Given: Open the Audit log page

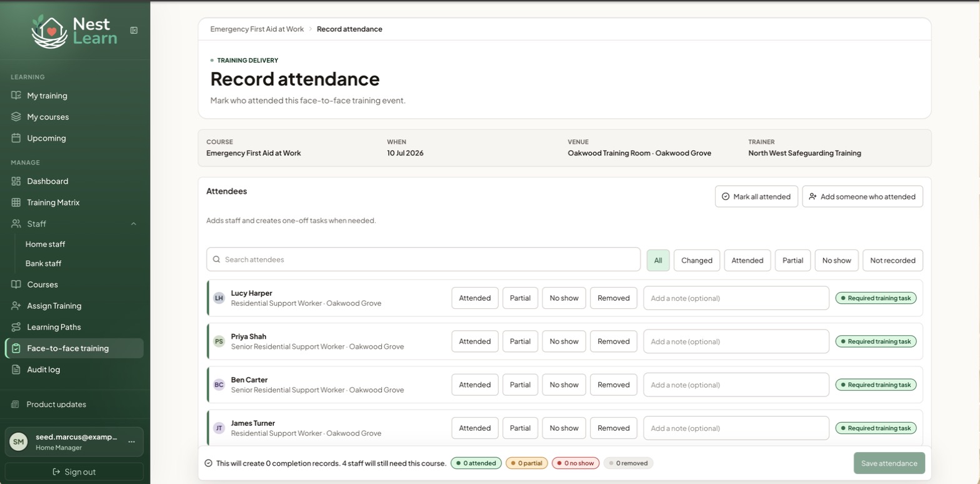Looking at the screenshot, I should [74, 370].
